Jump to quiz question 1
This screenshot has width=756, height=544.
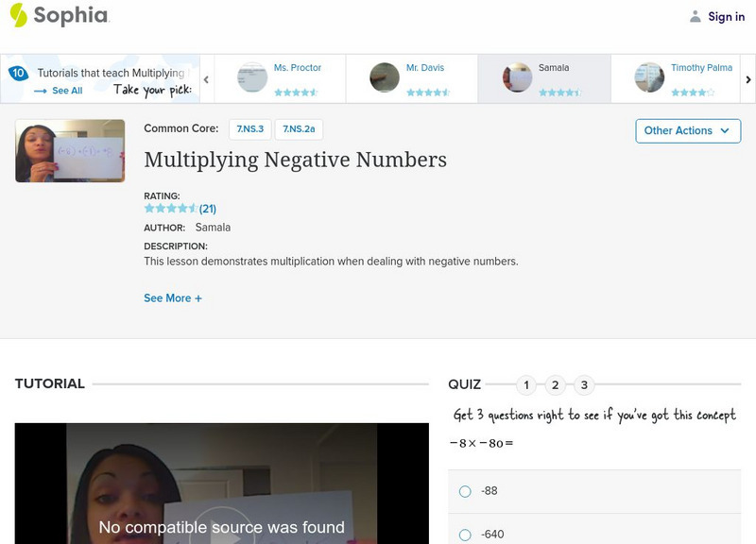click(526, 385)
